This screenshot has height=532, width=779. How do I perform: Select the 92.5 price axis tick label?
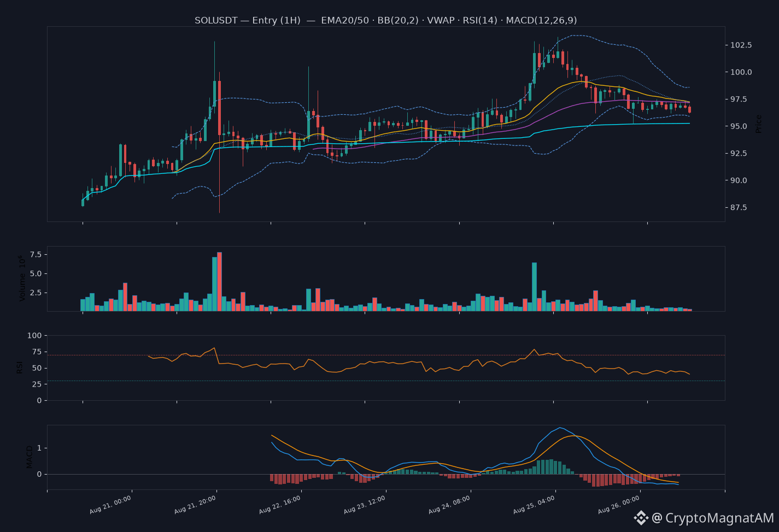coord(739,153)
